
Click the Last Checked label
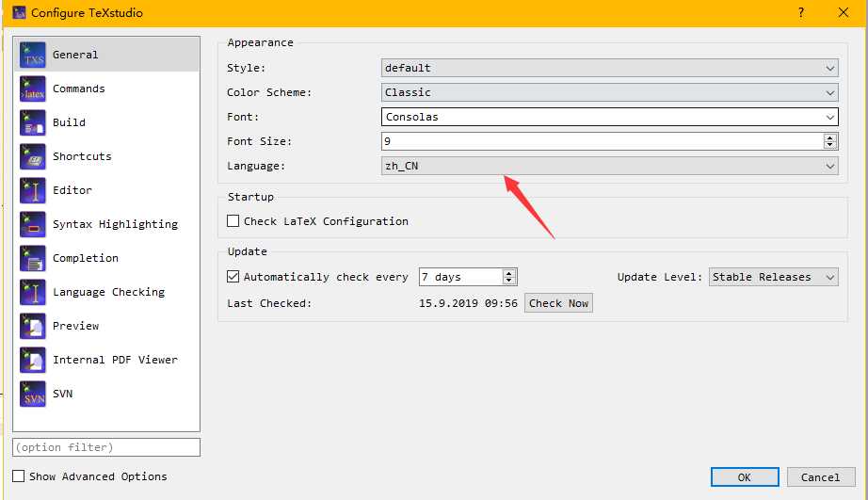point(269,303)
